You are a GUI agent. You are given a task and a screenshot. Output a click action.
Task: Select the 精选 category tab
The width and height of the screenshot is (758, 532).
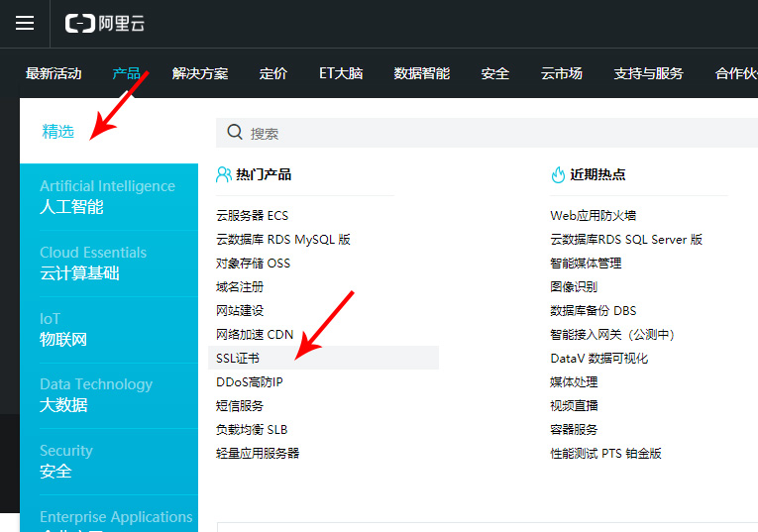58,131
